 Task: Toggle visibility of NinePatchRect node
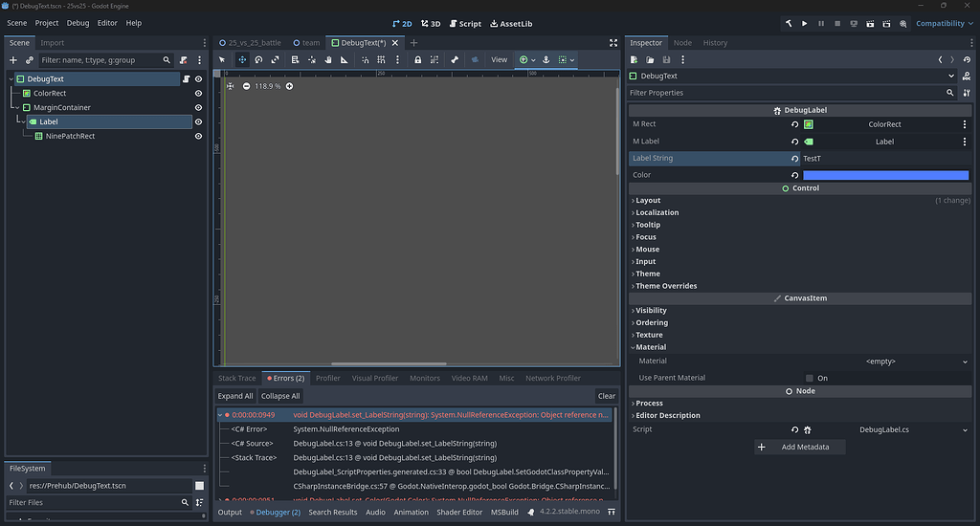coord(199,136)
